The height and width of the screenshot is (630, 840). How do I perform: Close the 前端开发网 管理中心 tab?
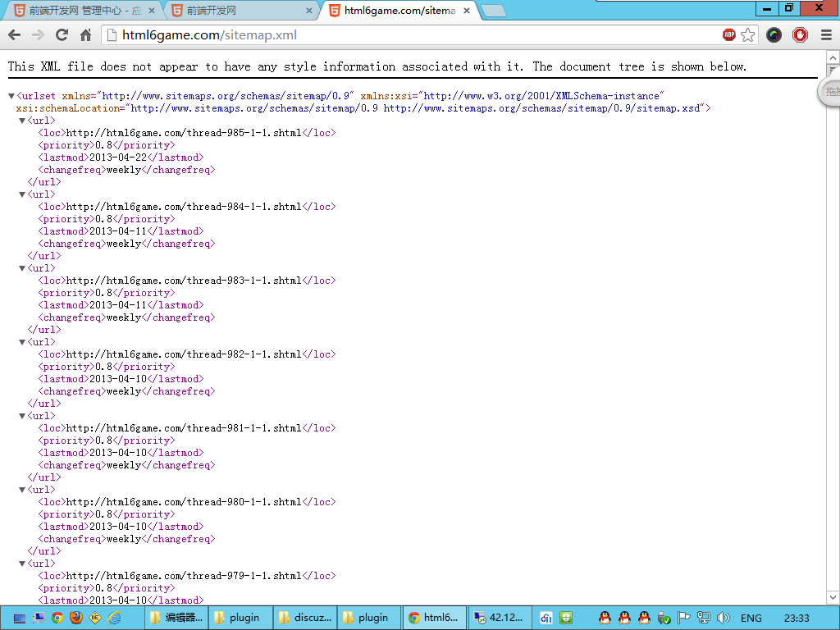click(x=151, y=11)
